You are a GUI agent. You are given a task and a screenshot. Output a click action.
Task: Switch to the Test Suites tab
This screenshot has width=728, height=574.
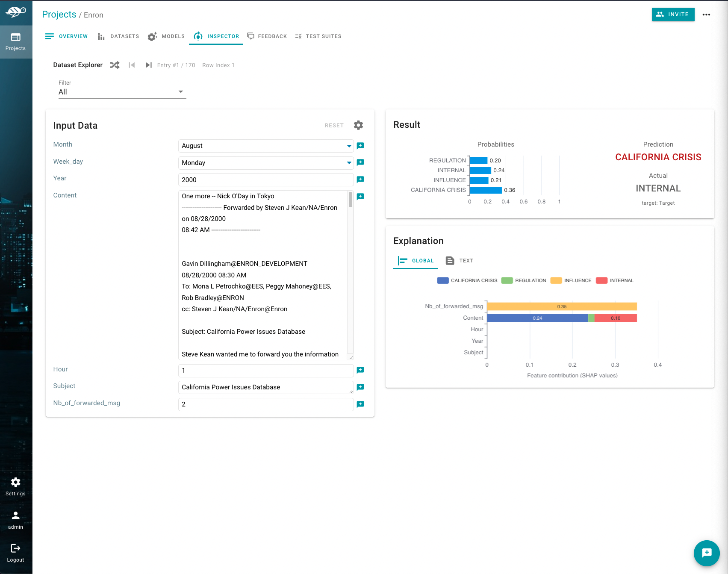click(x=318, y=36)
